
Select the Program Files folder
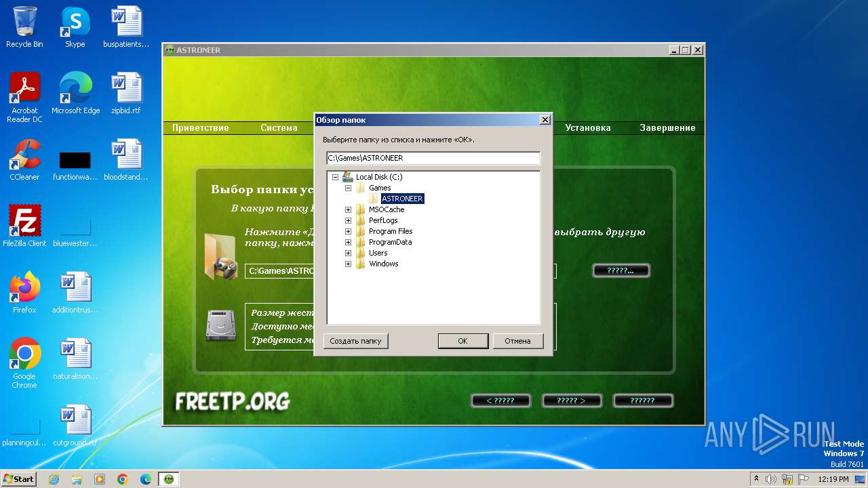pyautogui.click(x=391, y=231)
